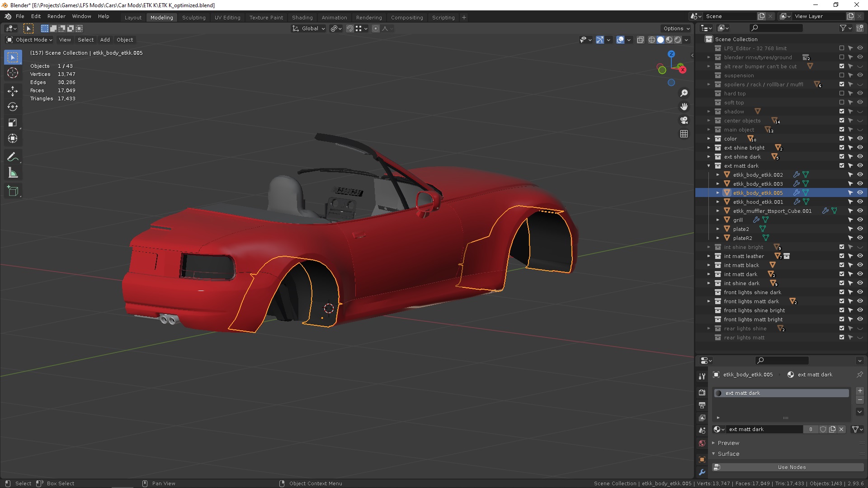Switch to orthographic/perspective grid view icon
868x488 pixels.
(x=684, y=134)
